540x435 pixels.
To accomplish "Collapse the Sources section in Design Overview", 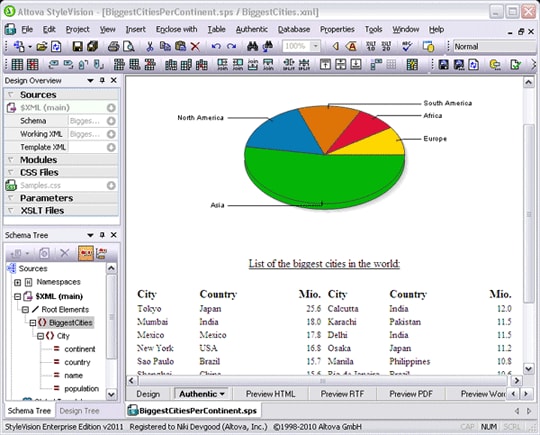I will click(11, 94).
